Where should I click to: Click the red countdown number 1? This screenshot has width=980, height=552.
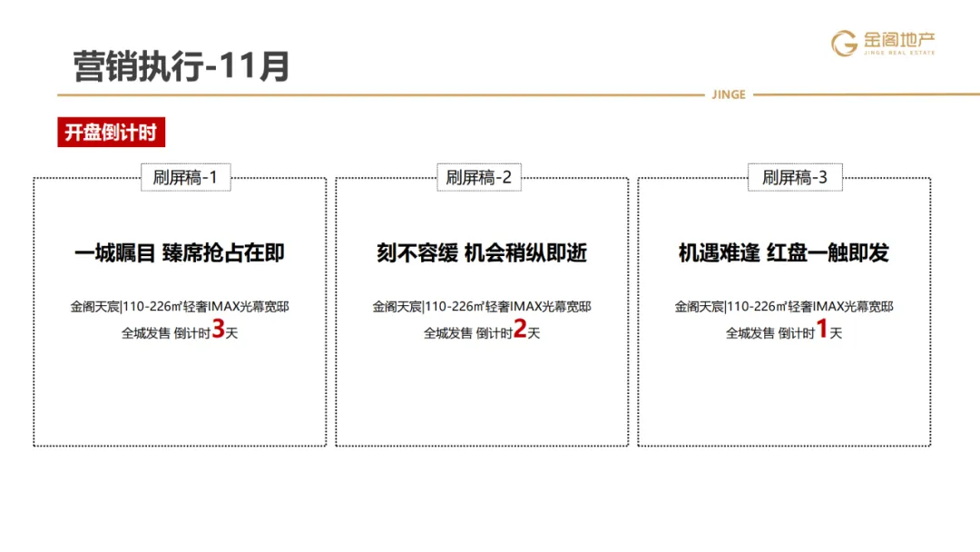pyautogui.click(x=822, y=328)
